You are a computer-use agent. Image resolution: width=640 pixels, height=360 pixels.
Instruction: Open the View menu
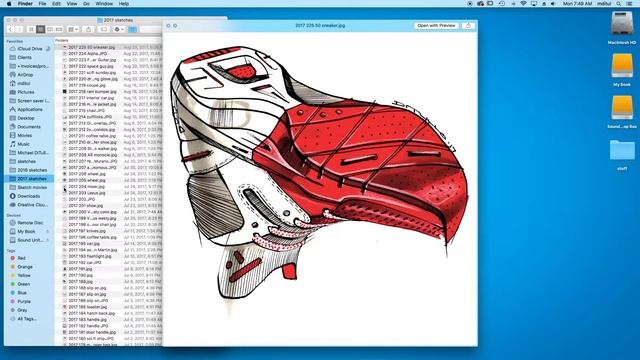72,4
